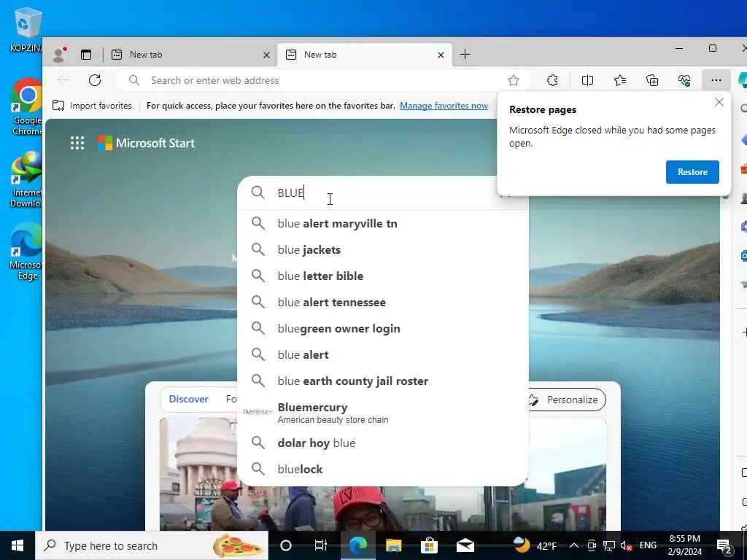Show hidden system tray icons
747x560 pixels.
(574, 545)
